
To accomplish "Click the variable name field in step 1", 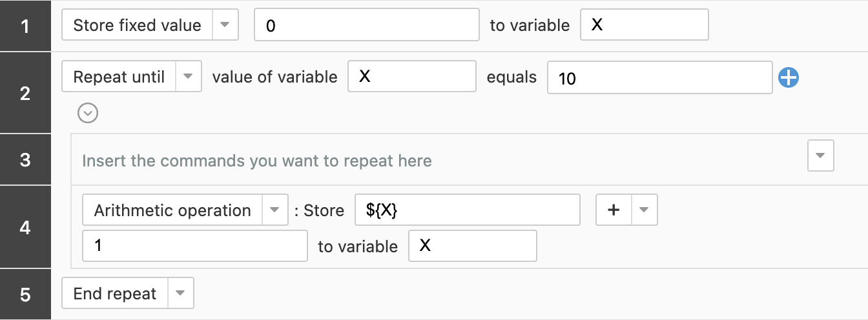I will coord(644,25).
